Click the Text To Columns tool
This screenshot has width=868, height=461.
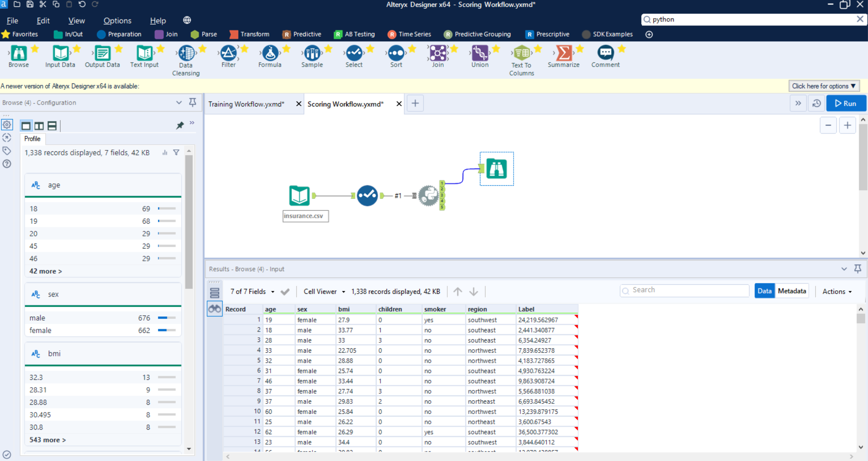[x=521, y=53]
